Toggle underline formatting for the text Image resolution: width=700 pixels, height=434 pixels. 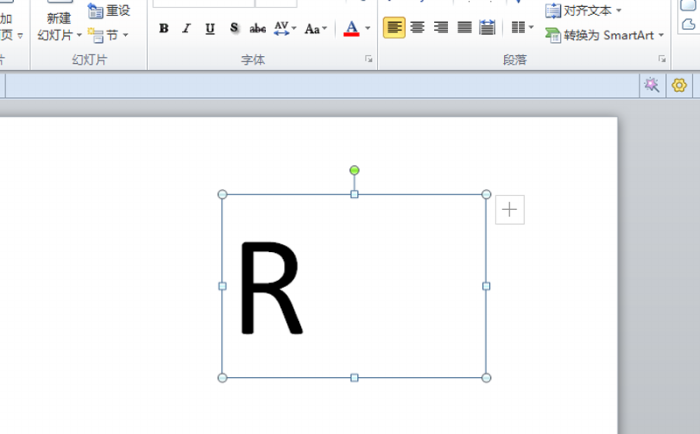point(209,28)
